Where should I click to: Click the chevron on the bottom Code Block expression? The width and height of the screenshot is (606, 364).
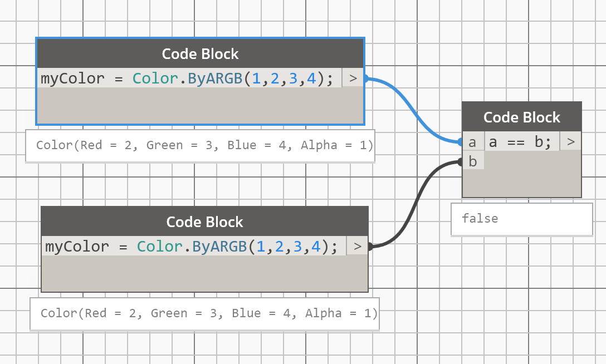358,246
